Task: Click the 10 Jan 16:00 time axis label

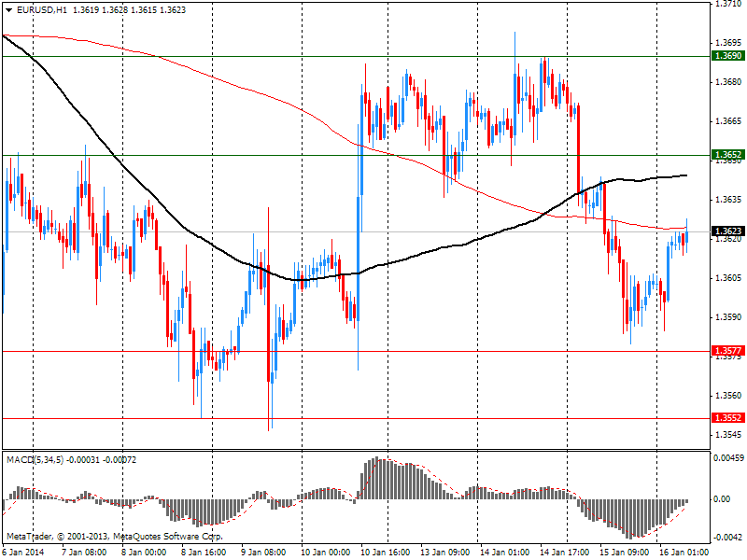Action: pyautogui.click(x=386, y=552)
